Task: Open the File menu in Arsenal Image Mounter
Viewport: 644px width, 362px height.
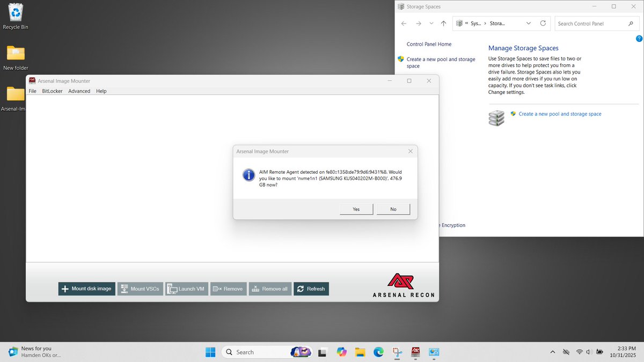Action: pyautogui.click(x=33, y=91)
